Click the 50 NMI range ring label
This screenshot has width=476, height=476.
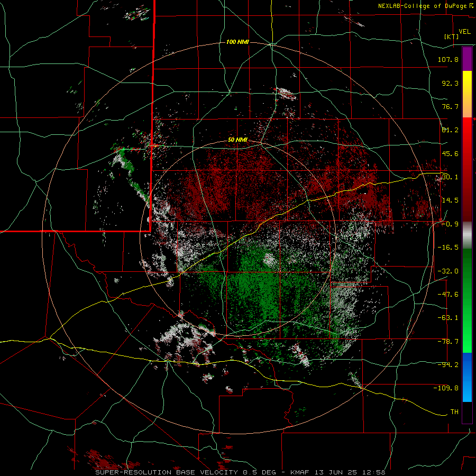pyautogui.click(x=237, y=140)
